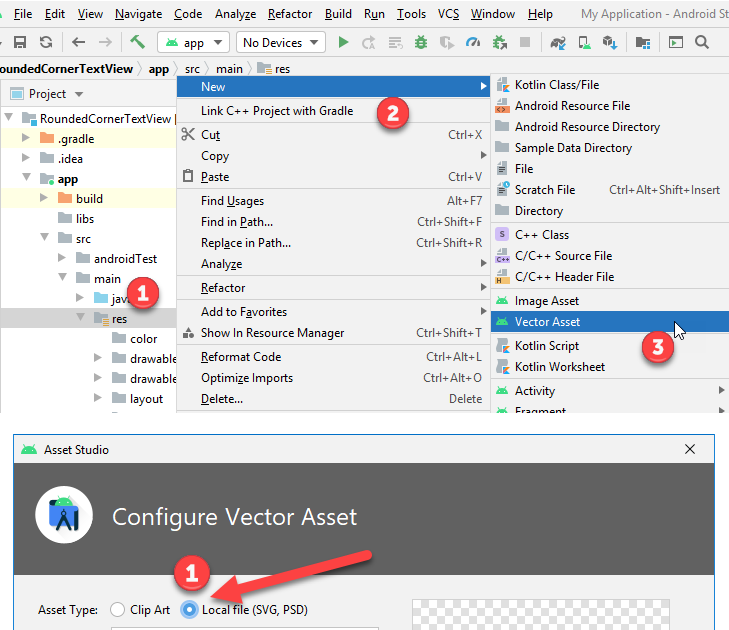This screenshot has width=729, height=630.
Task: Click the Forward navigation arrow
Action: [106, 42]
